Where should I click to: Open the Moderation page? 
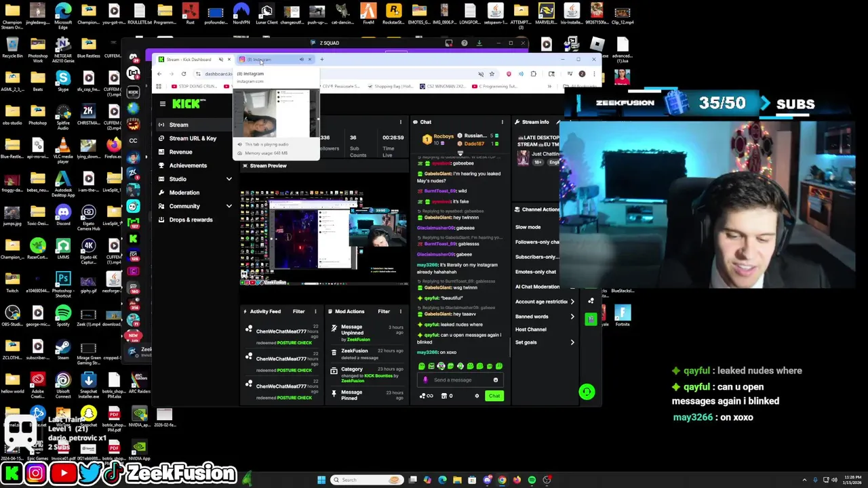coord(184,192)
